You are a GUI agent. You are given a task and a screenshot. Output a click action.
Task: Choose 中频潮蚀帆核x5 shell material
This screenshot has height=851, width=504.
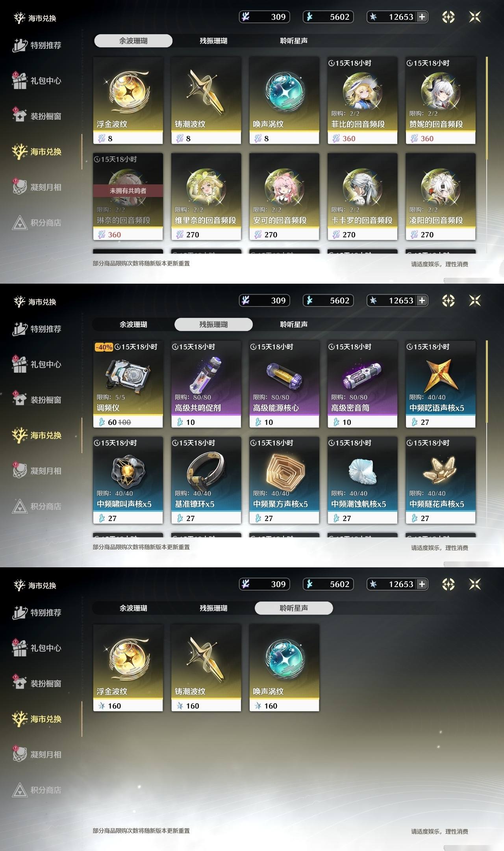pyautogui.click(x=362, y=480)
